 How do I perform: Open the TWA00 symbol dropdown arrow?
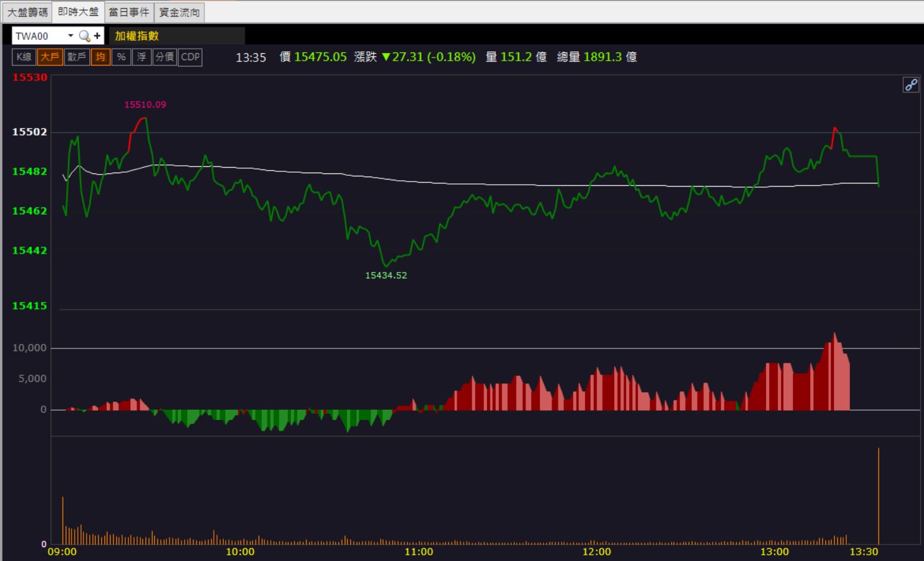(70, 36)
